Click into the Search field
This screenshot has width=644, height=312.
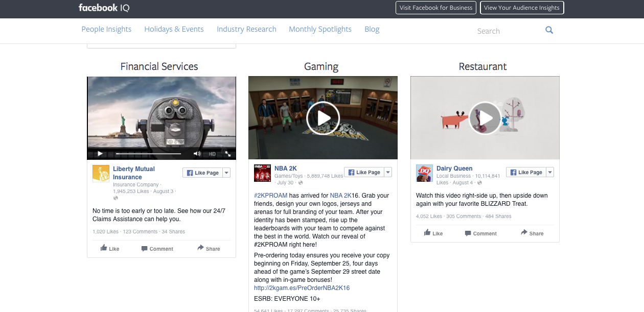[506, 31]
